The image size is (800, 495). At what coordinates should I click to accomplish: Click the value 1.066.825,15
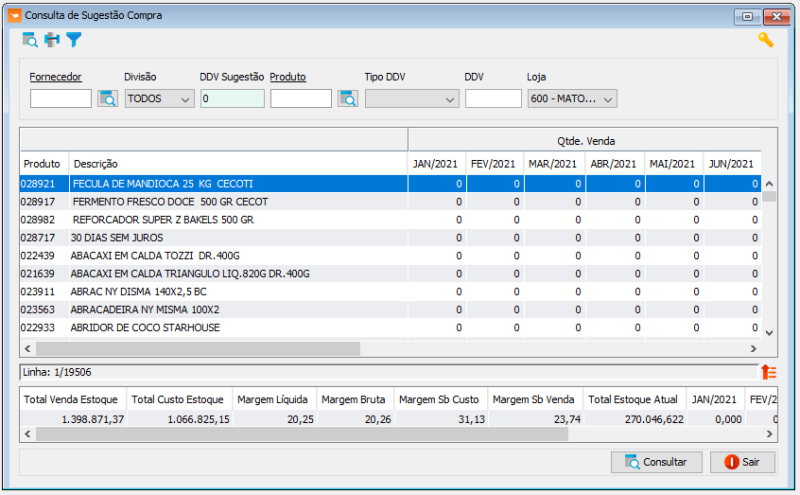click(x=198, y=419)
